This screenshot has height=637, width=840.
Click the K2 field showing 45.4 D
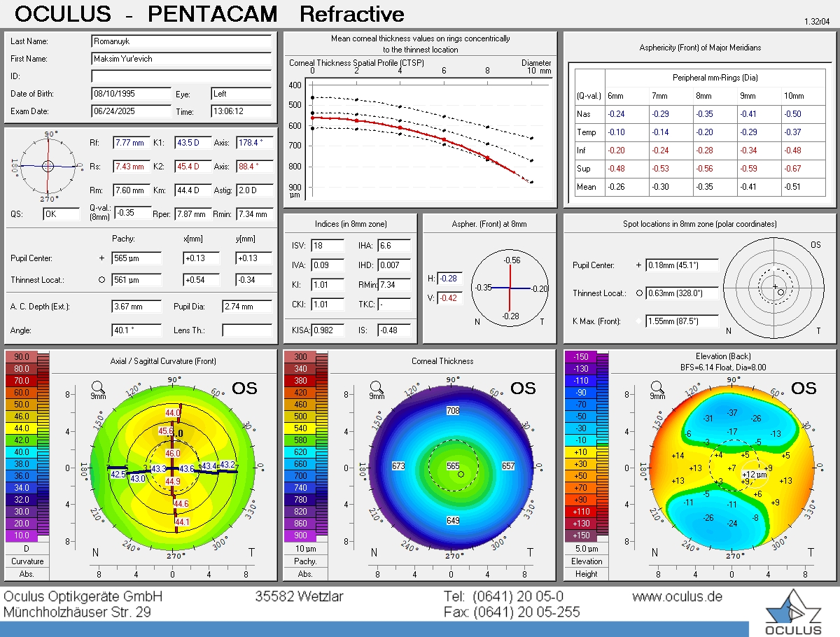(x=193, y=167)
